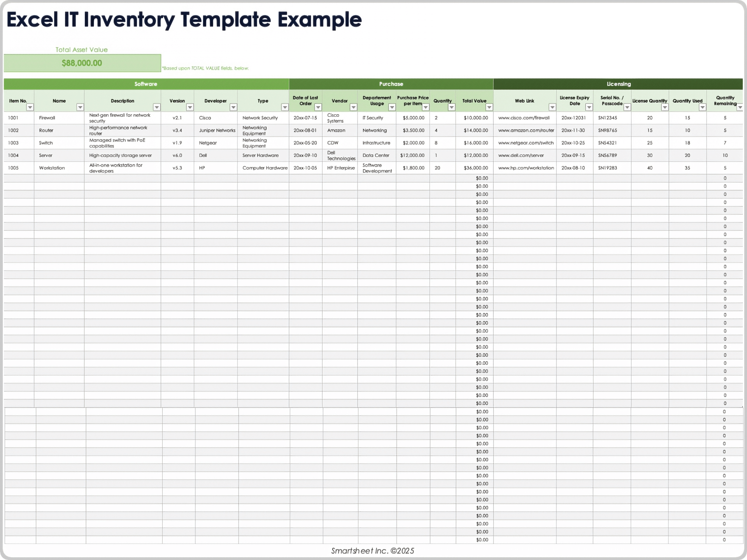Follow the www.cisco.com/firewall hyperlink

click(x=525, y=117)
